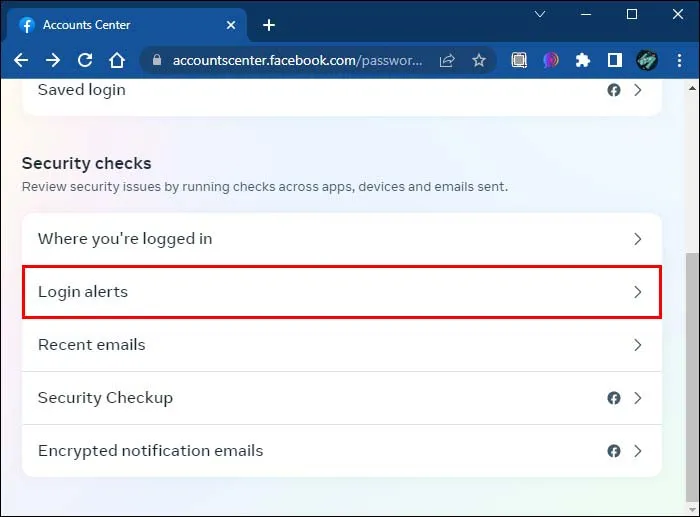The height and width of the screenshot is (517, 700).
Task: Close the Accounts Center tab
Action: pos(231,25)
